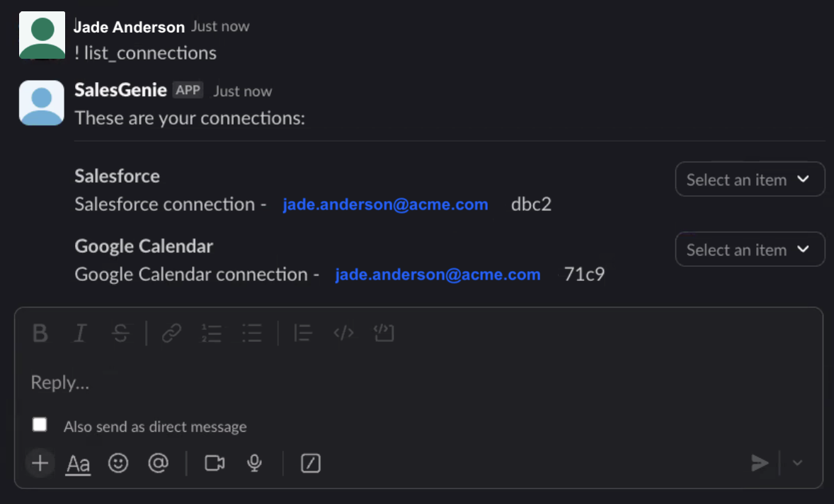The width and height of the screenshot is (834, 504).
Task: Enable Also send as direct message
Action: [x=40, y=425]
